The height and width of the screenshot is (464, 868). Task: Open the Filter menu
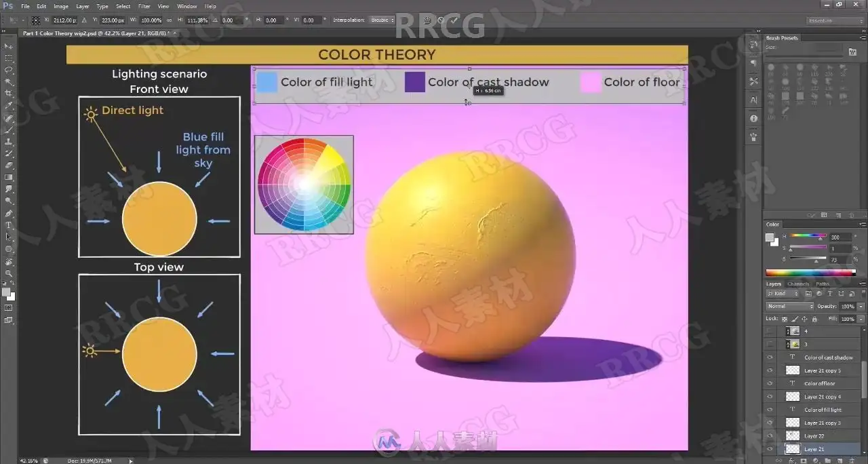144,6
